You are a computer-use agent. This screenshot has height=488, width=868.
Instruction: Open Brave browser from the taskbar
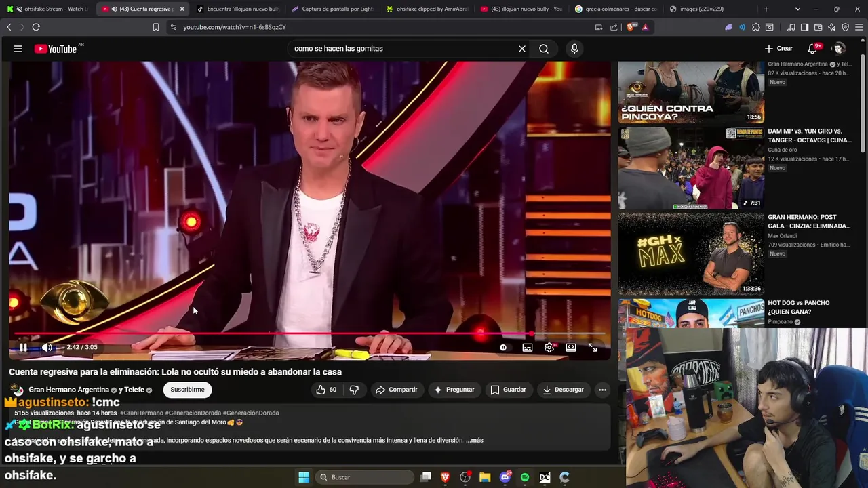pyautogui.click(x=446, y=477)
